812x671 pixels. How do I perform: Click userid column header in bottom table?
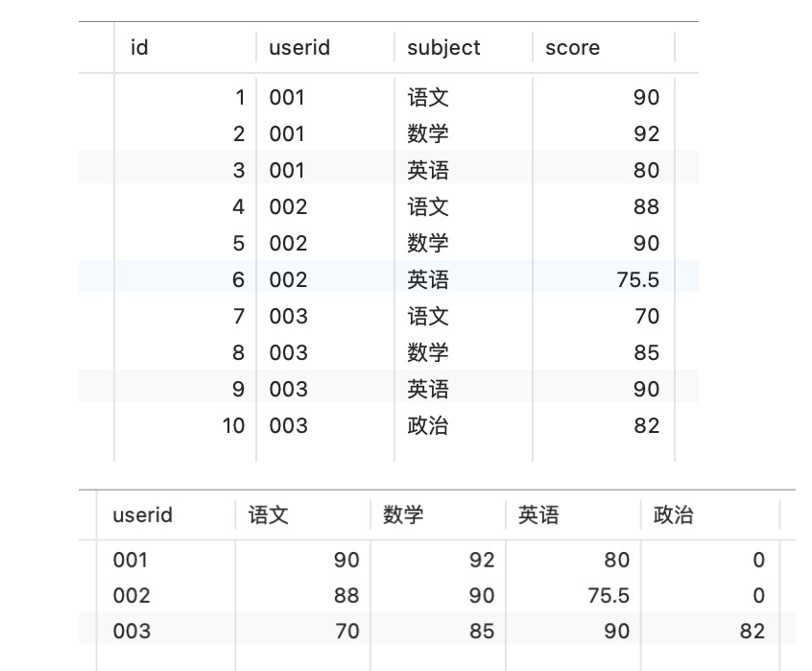143,515
